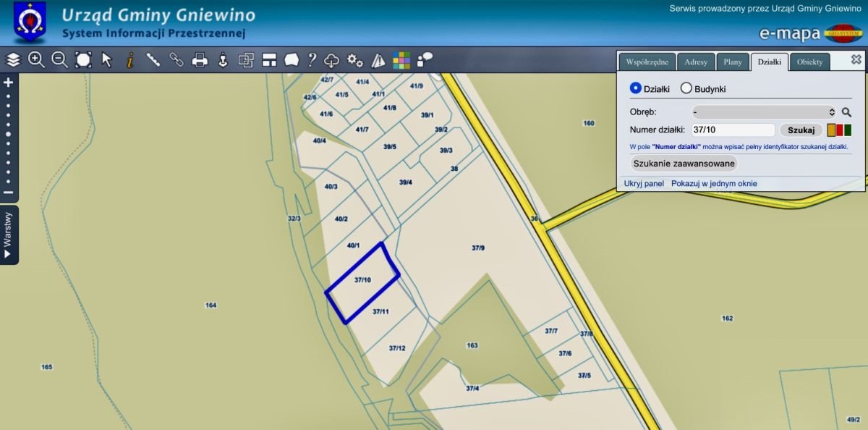This screenshot has width=868, height=430.
Task: Select the Działki radio button
Action: click(636, 88)
